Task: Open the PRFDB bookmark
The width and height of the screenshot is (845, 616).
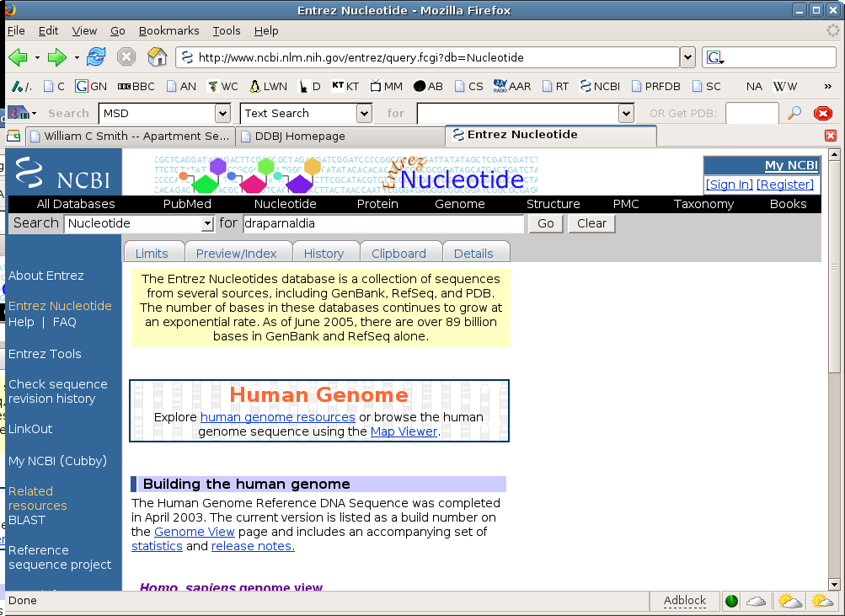Action: pos(655,86)
